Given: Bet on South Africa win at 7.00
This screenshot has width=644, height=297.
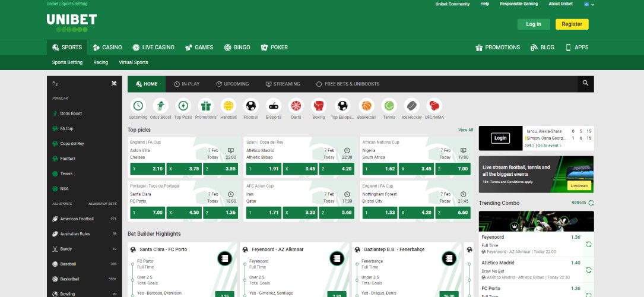Looking at the screenshot, I should [x=453, y=169].
